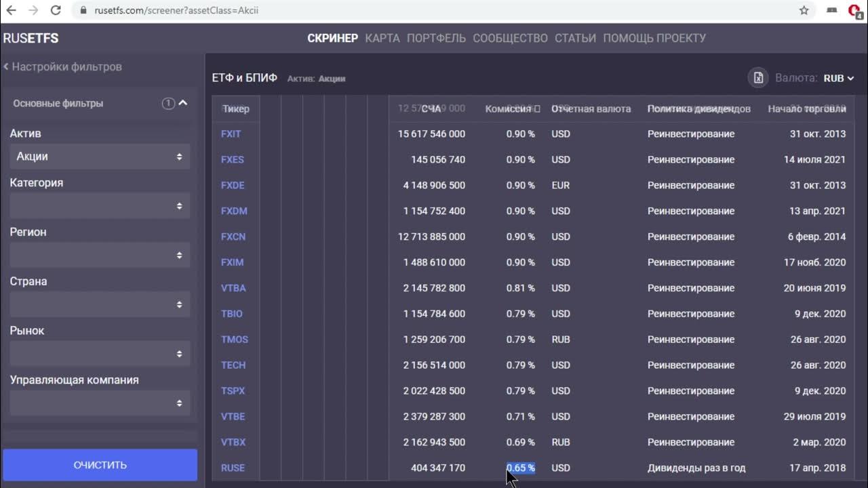
Task: Open the СООБЩЕСТВО tab
Action: pyautogui.click(x=510, y=38)
